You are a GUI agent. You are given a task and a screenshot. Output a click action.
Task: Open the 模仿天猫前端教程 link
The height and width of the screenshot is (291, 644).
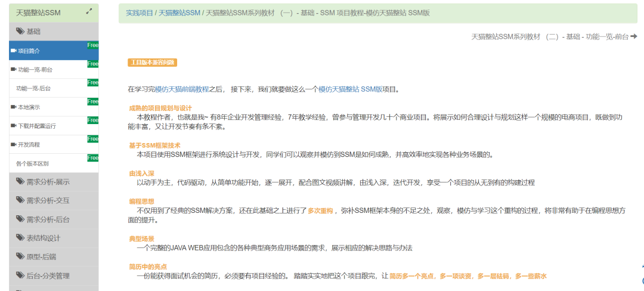coord(182,89)
